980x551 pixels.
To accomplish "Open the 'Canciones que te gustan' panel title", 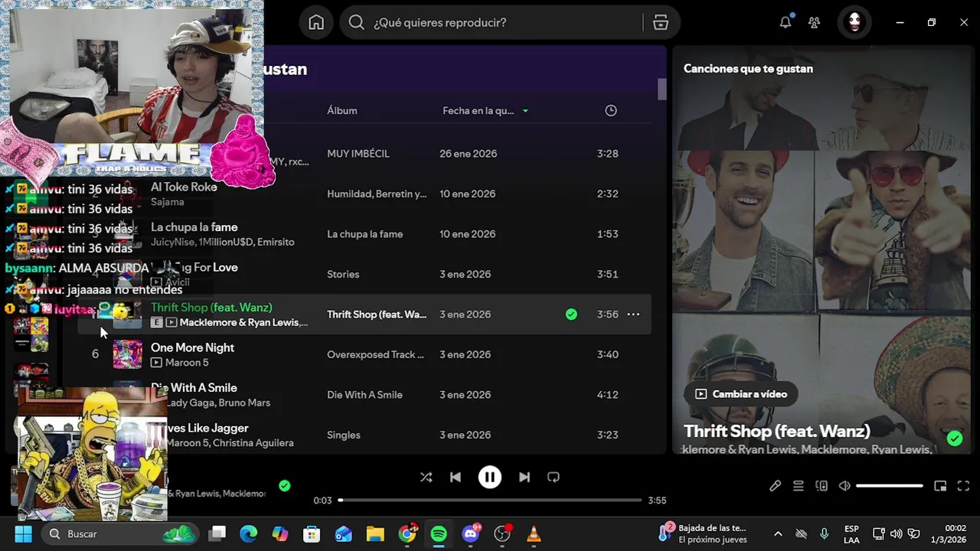I will 748,68.
